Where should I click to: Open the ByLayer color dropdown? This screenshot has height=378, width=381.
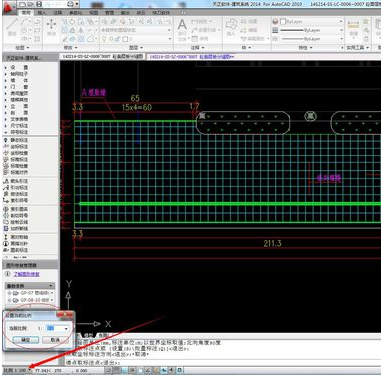point(341,21)
